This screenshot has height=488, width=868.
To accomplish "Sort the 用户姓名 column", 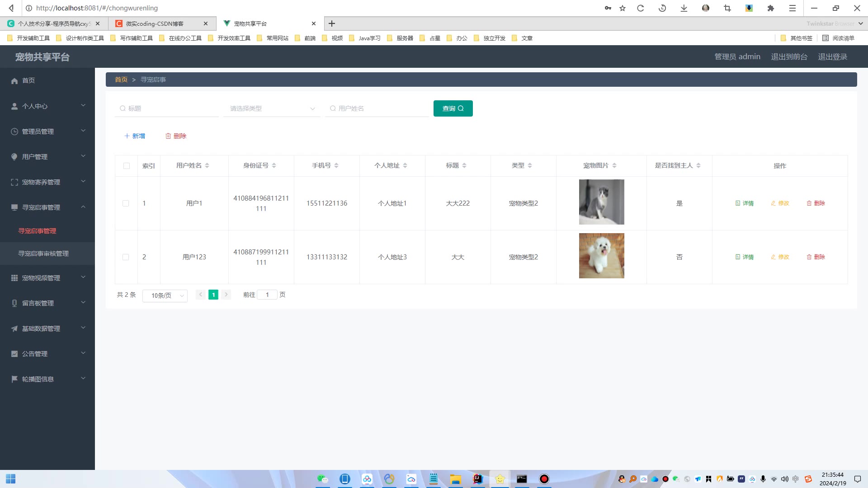I will [x=207, y=166].
